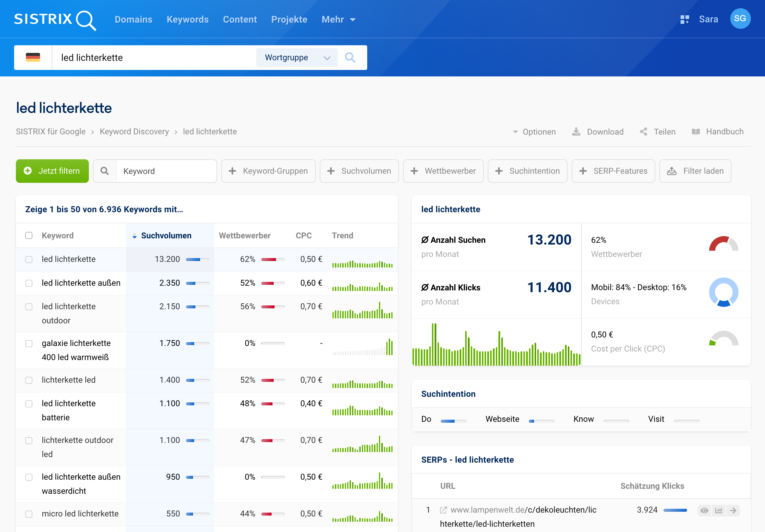Open Handbuch book icon
The width and height of the screenshot is (765, 532).
tap(696, 132)
